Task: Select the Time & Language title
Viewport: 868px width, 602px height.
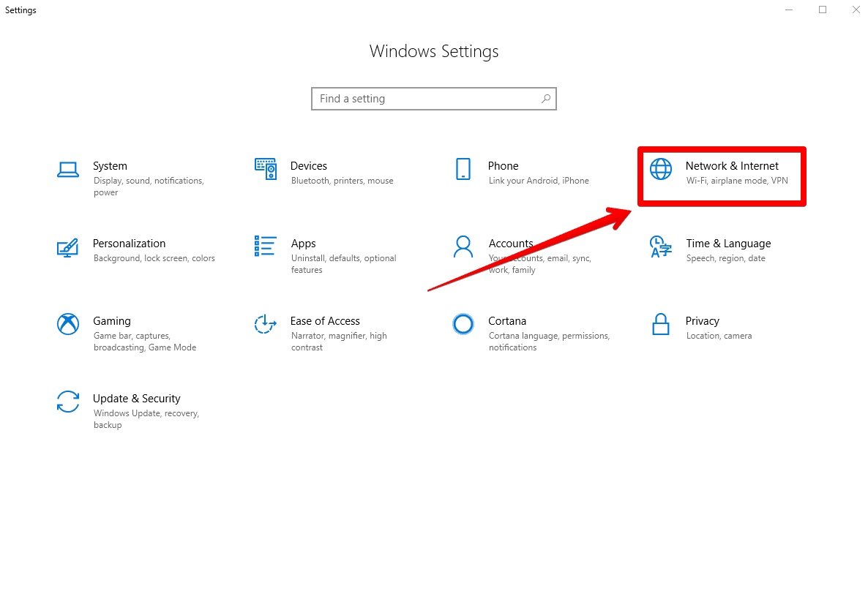Action: click(728, 244)
